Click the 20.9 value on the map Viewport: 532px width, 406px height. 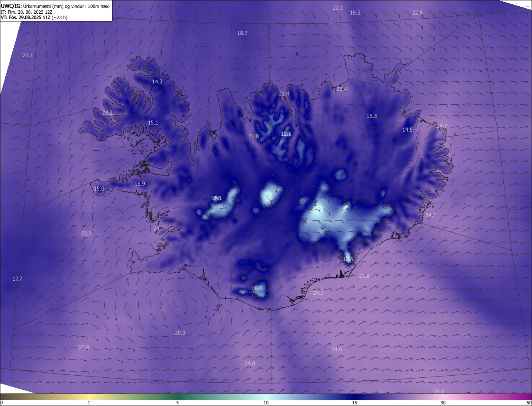coord(180,333)
